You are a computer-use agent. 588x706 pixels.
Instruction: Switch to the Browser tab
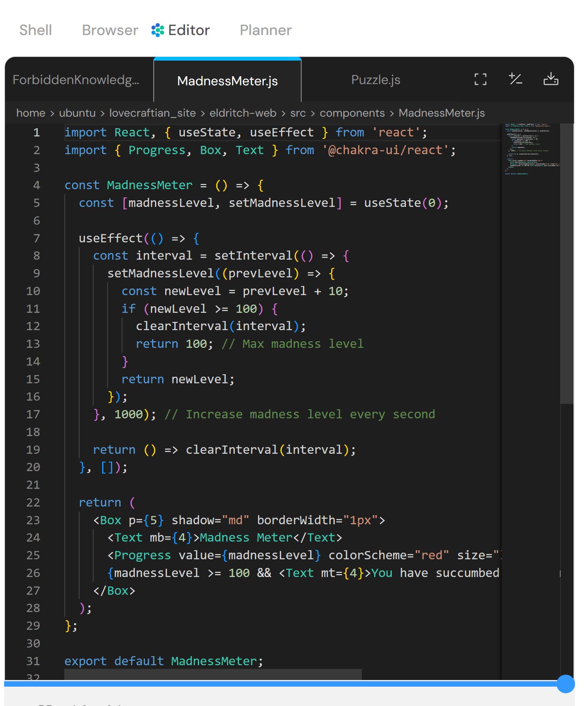110,30
